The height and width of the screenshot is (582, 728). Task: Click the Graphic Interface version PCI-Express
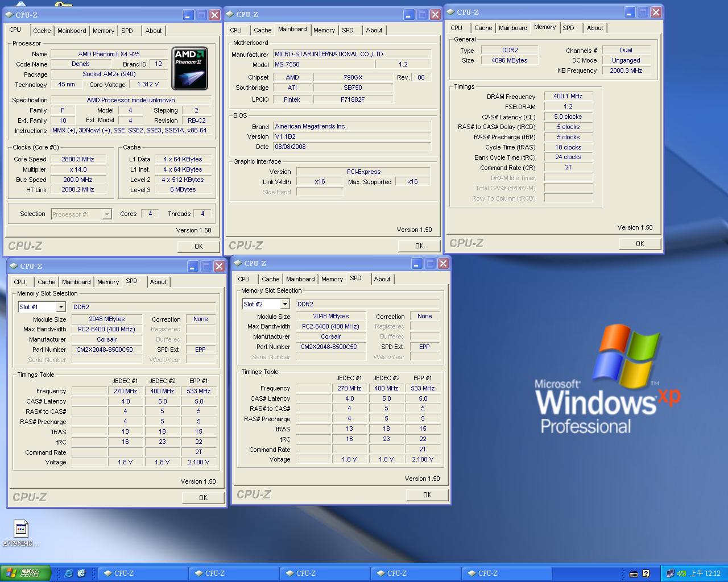click(x=363, y=172)
